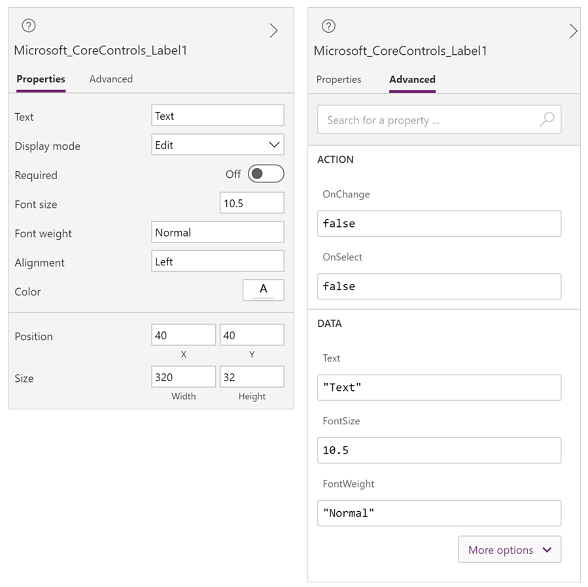Click help icon in right Advanced panel

328,26
